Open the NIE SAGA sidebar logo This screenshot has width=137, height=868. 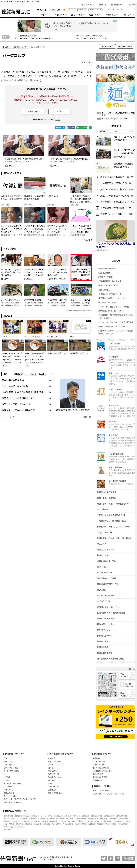(x=101, y=457)
